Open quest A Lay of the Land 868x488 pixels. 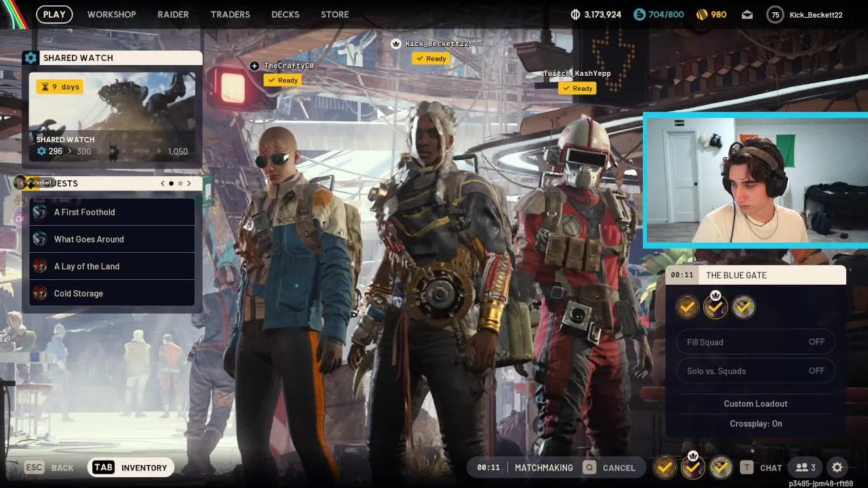pyautogui.click(x=113, y=266)
